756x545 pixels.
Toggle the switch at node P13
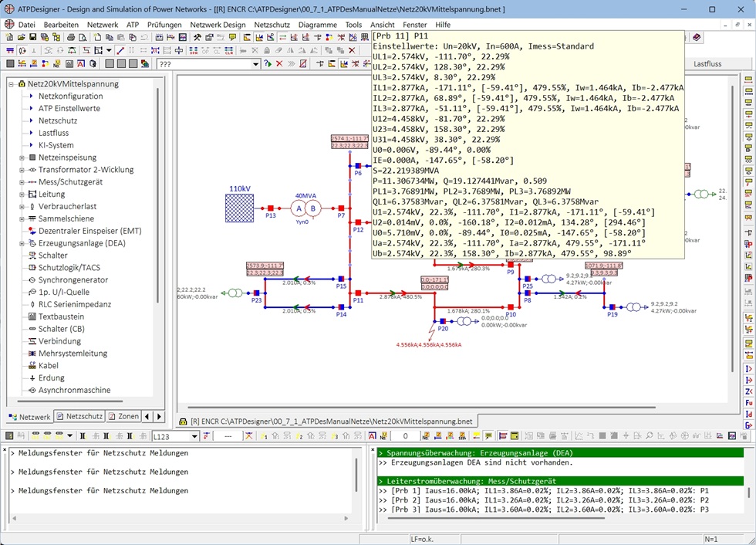[x=272, y=208]
